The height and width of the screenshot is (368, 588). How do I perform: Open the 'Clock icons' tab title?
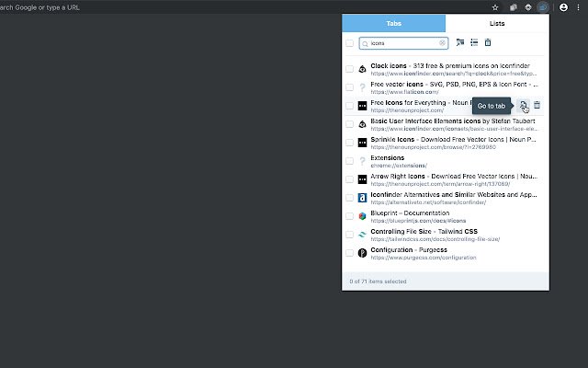coord(450,65)
